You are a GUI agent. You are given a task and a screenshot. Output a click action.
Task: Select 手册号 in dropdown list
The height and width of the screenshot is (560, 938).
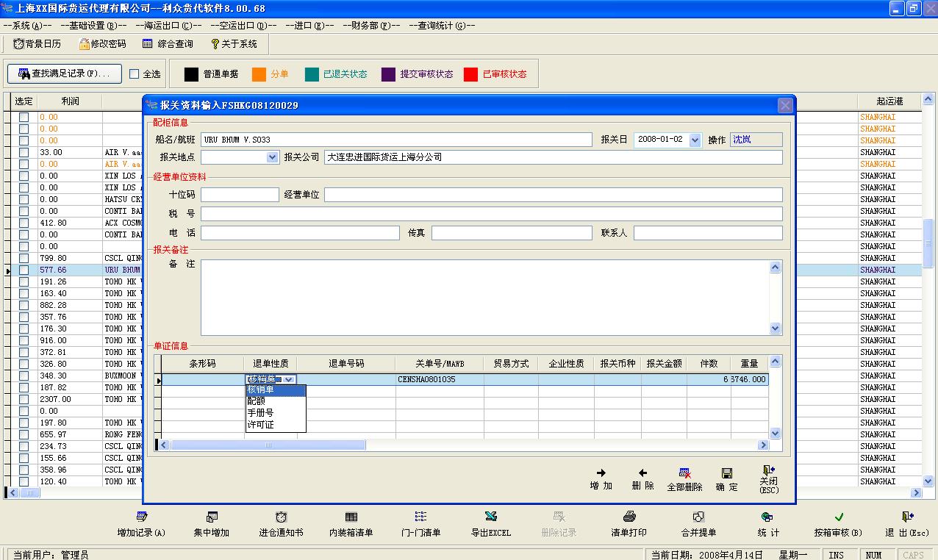pyautogui.click(x=275, y=413)
